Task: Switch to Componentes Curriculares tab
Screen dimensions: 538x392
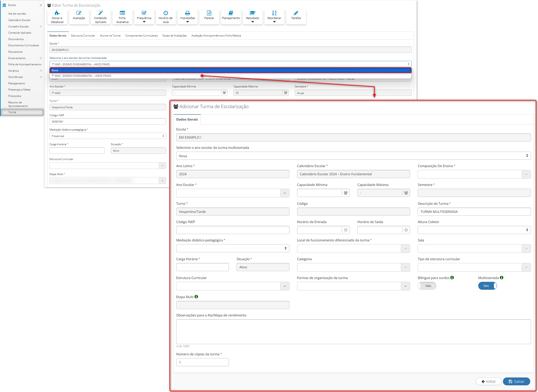Action: tap(142, 36)
